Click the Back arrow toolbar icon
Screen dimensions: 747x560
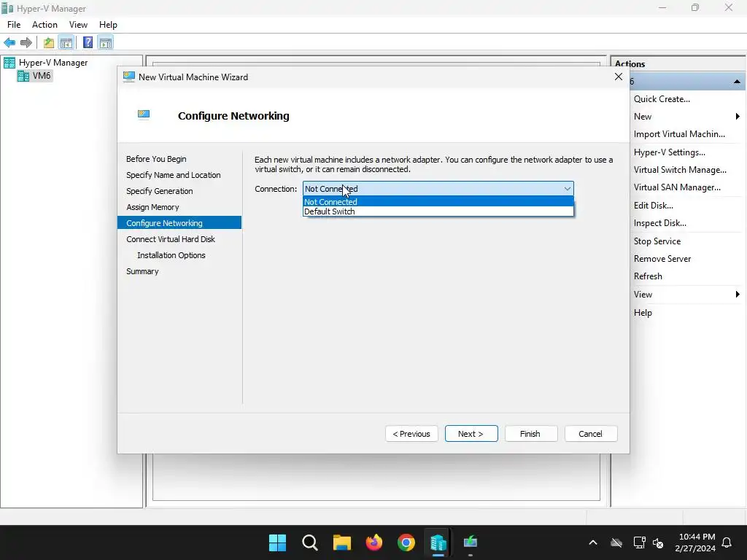(x=9, y=43)
